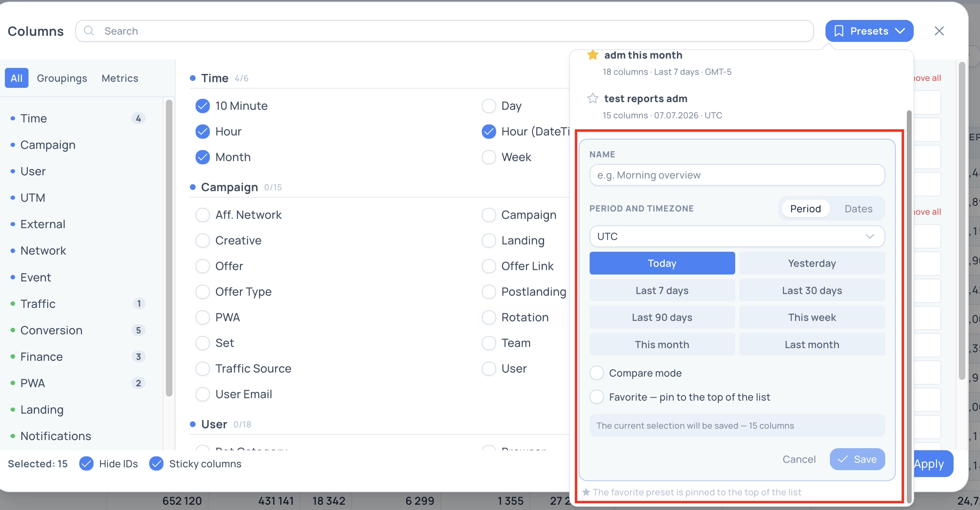Viewport: 980px width, 510px height.
Task: Choose the Last month period
Action: point(812,344)
